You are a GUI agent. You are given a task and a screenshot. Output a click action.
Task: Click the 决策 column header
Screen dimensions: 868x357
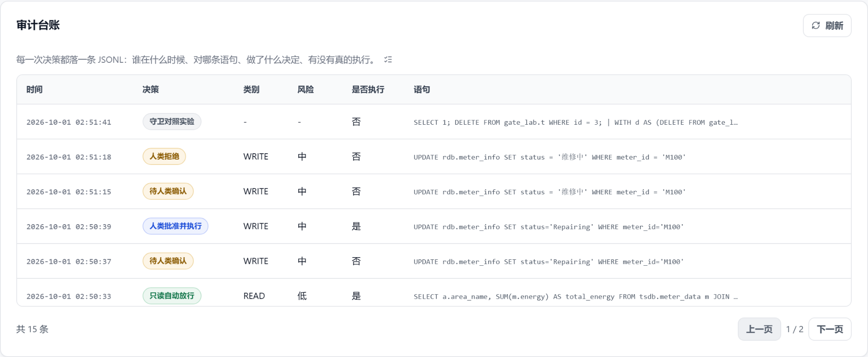click(x=151, y=89)
